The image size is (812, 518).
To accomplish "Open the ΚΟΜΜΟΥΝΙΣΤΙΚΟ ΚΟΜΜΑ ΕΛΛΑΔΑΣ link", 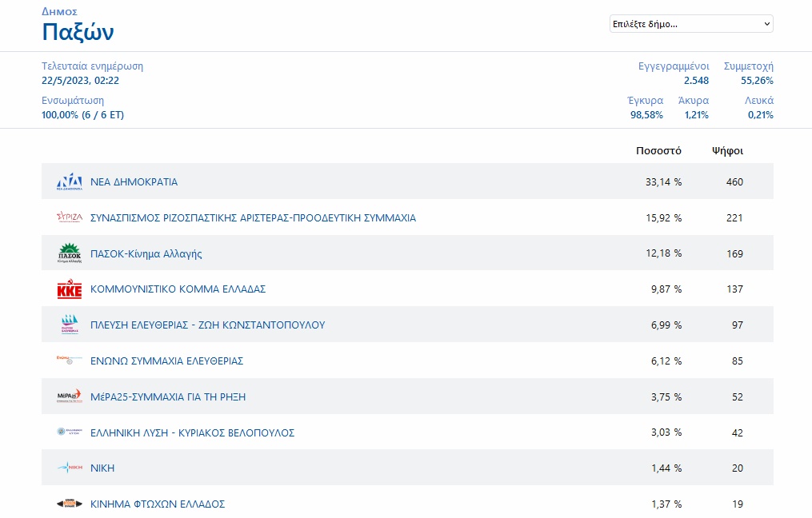I will (178, 289).
